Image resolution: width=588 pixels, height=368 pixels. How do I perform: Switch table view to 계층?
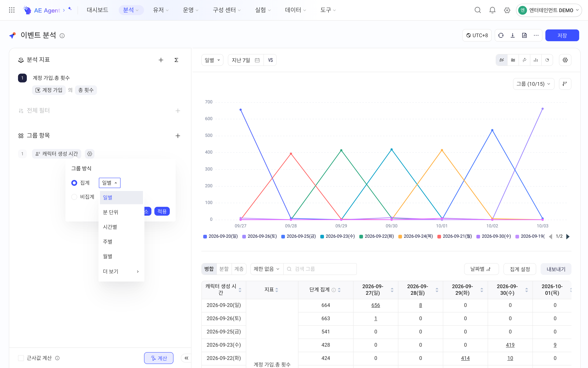239,269
